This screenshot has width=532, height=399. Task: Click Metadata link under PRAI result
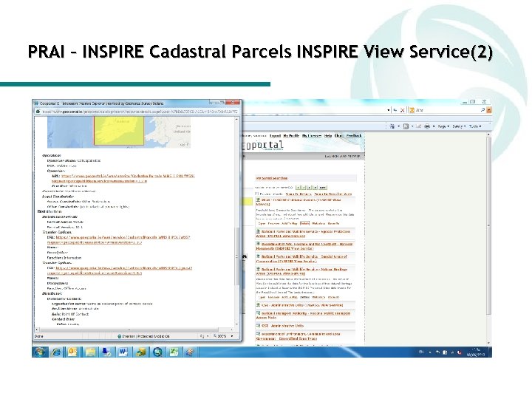(318, 224)
